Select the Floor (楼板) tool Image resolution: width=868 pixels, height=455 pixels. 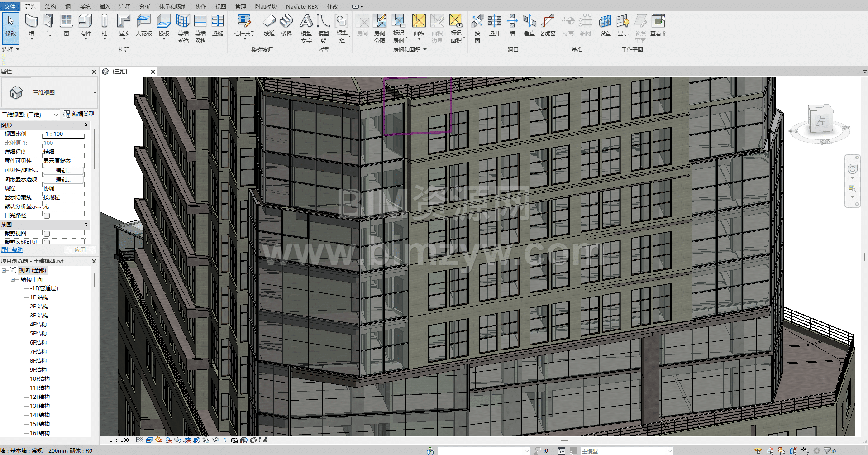(x=164, y=25)
